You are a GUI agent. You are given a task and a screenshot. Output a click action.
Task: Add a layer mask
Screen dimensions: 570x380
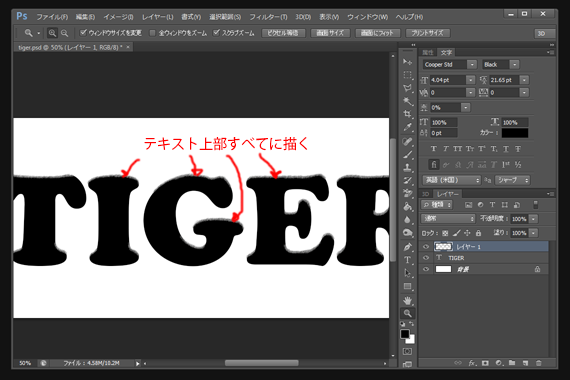tap(485, 363)
